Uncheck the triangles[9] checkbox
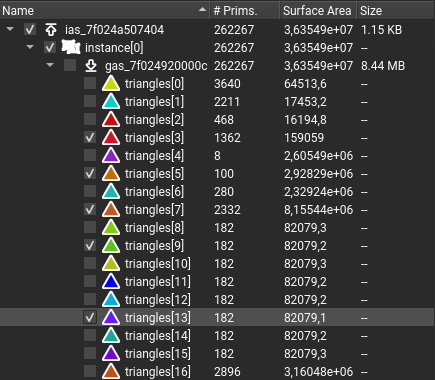 point(90,245)
